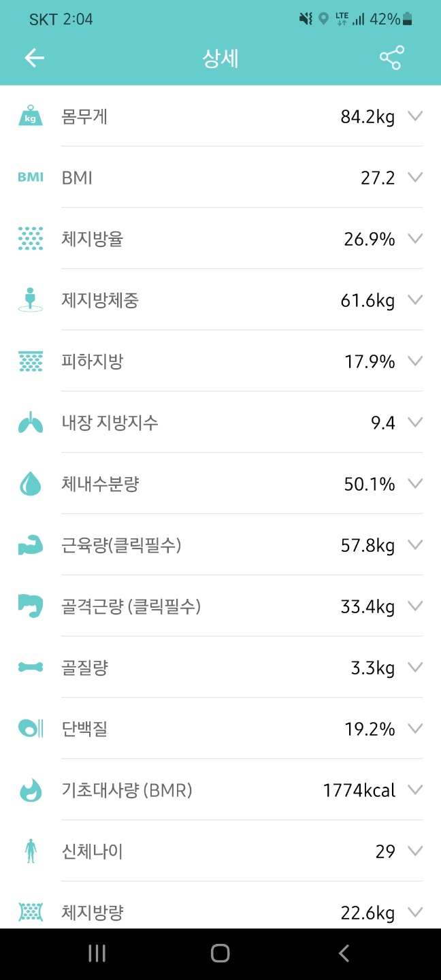Expand the 피하지방 17.9% chevron
441x980 pixels.
(x=415, y=361)
